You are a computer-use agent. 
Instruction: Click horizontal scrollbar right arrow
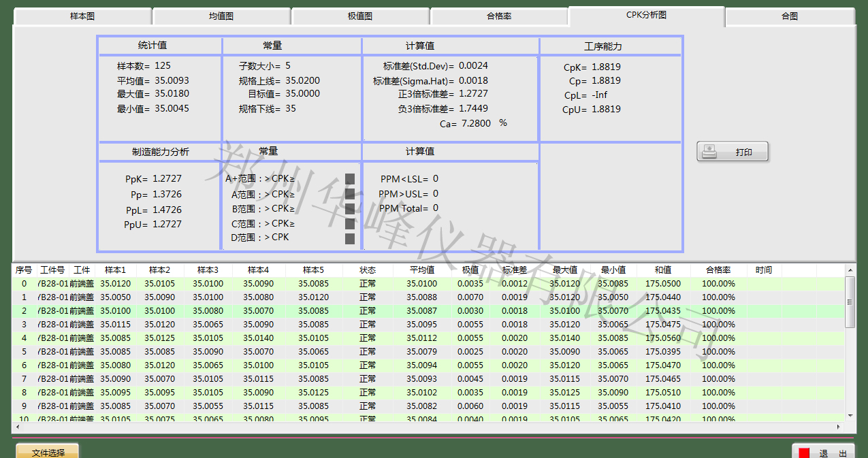tap(839, 427)
